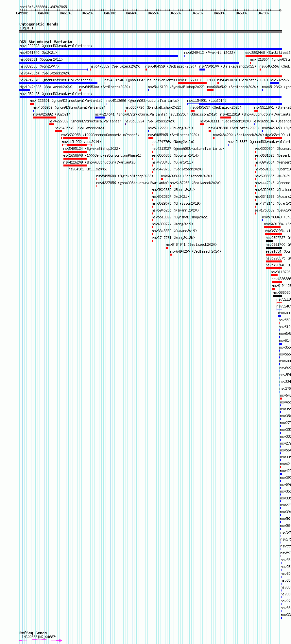Open esv3632953 (1000GenomesConsortiumPhase3) variant

click(100, 135)
